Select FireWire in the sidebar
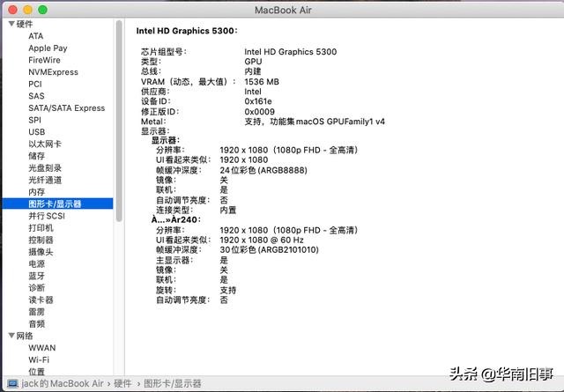This screenshot has width=564, height=392. coord(44,60)
